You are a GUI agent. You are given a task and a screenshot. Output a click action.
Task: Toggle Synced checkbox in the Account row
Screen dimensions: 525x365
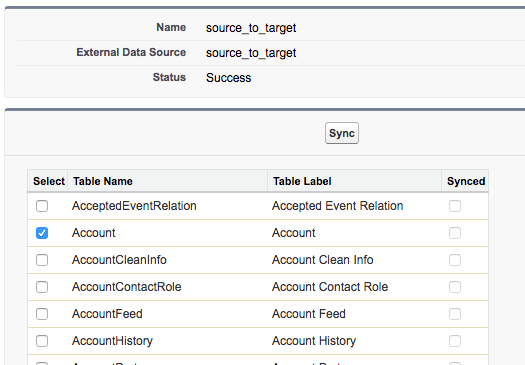[455, 233]
